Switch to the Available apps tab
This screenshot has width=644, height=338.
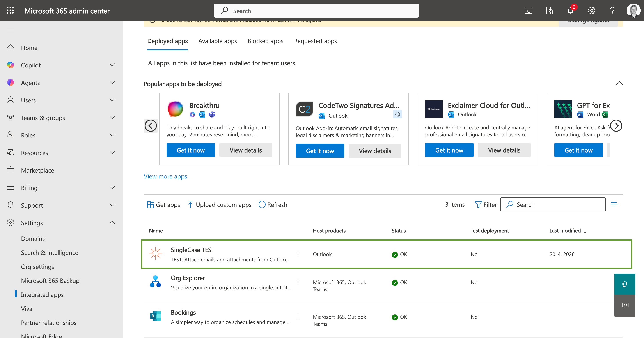(x=218, y=41)
